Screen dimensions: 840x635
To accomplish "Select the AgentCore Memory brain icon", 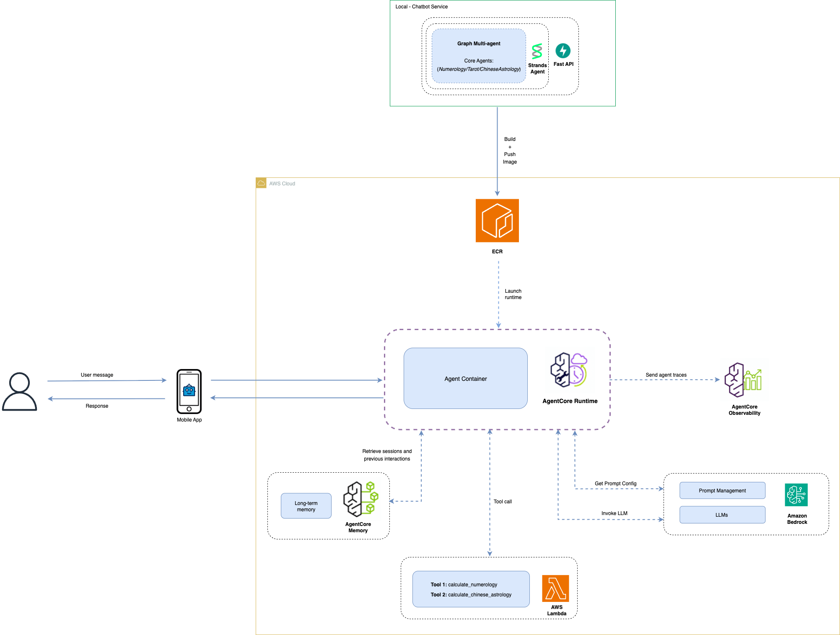I will 360,499.
